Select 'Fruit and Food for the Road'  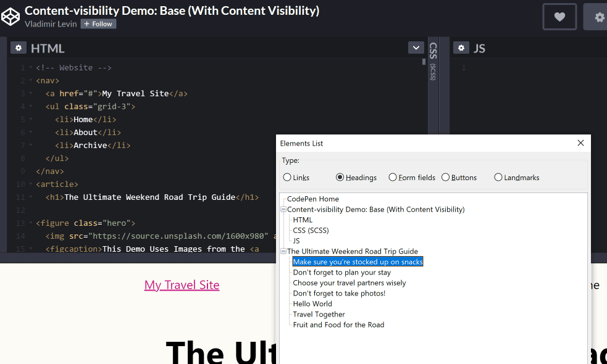point(338,325)
